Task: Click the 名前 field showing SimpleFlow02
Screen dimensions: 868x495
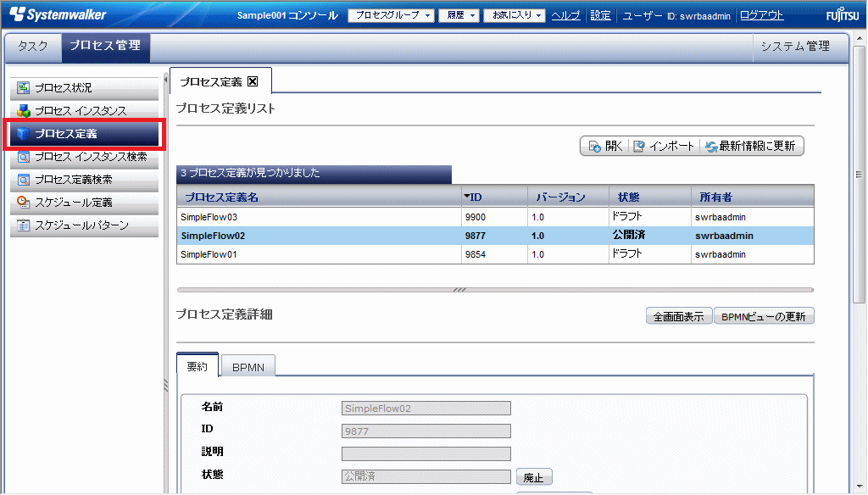Action: [x=426, y=409]
